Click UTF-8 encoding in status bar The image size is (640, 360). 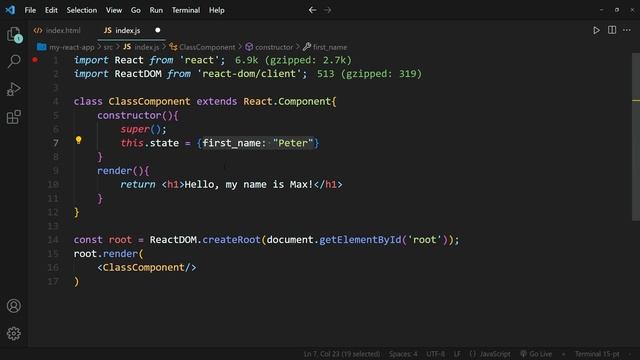(436, 354)
